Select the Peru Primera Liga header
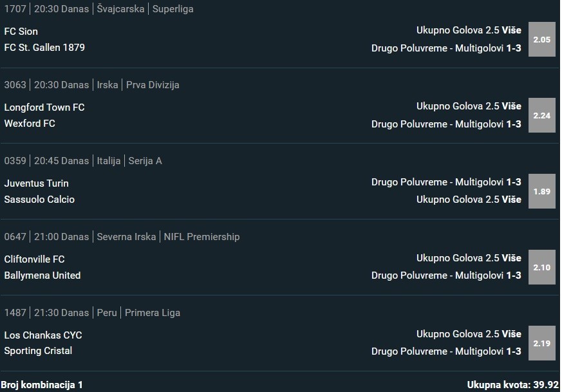Image resolution: width=562 pixels, height=392 pixels. tap(138, 313)
